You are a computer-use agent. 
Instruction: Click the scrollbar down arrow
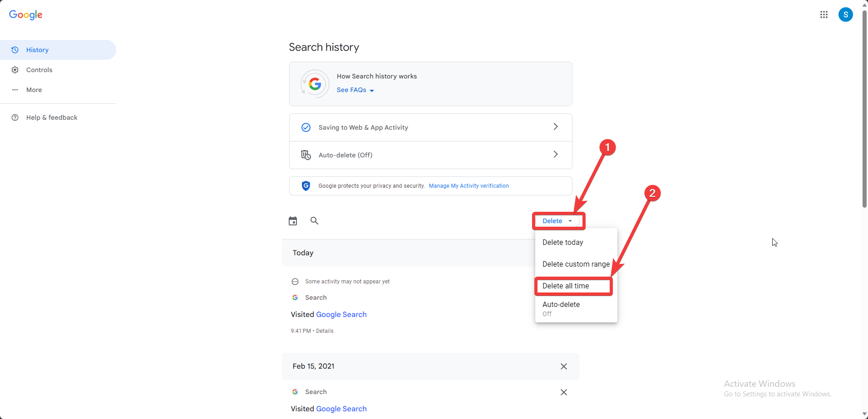pos(864,414)
